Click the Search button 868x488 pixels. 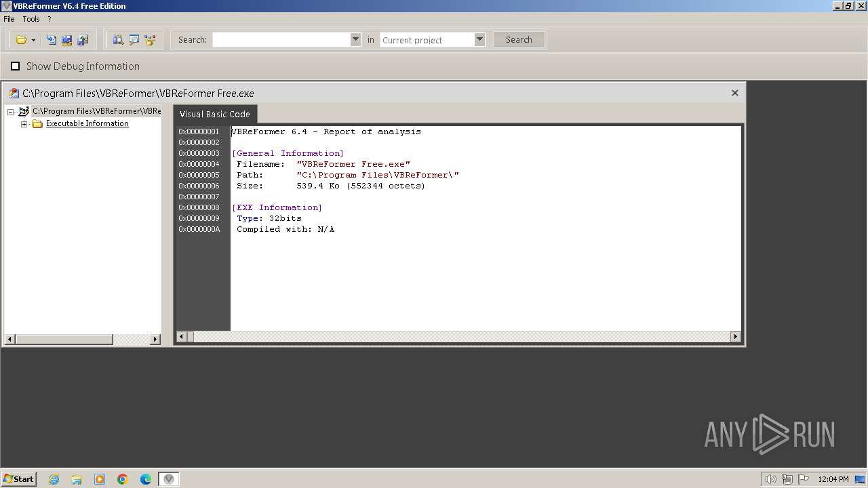(x=519, y=40)
